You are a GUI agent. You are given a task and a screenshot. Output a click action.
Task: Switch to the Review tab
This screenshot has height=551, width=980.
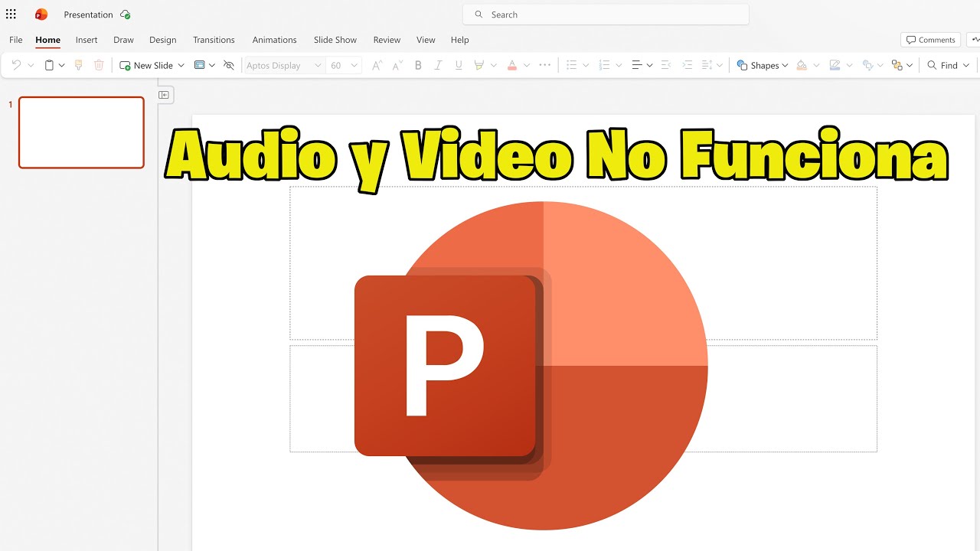387,40
